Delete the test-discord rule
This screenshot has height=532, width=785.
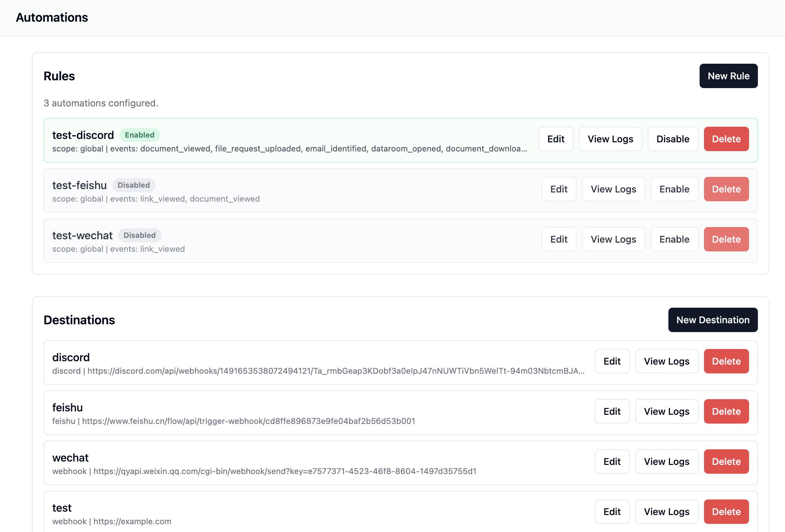726,139
